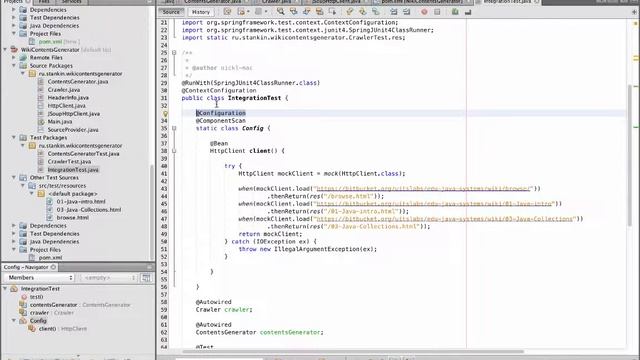Select JSoupHttpClient.java in project tree
Screen dimensions: 640x360
click(x=73, y=113)
